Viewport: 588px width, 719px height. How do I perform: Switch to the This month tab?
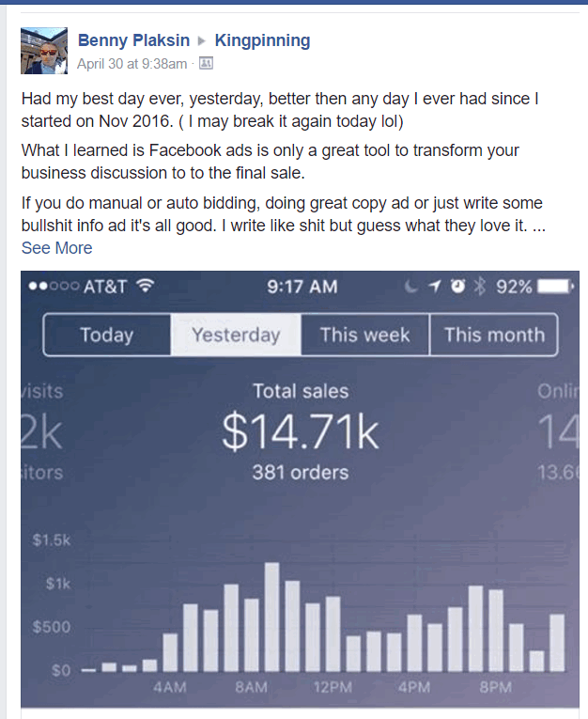coord(494,335)
